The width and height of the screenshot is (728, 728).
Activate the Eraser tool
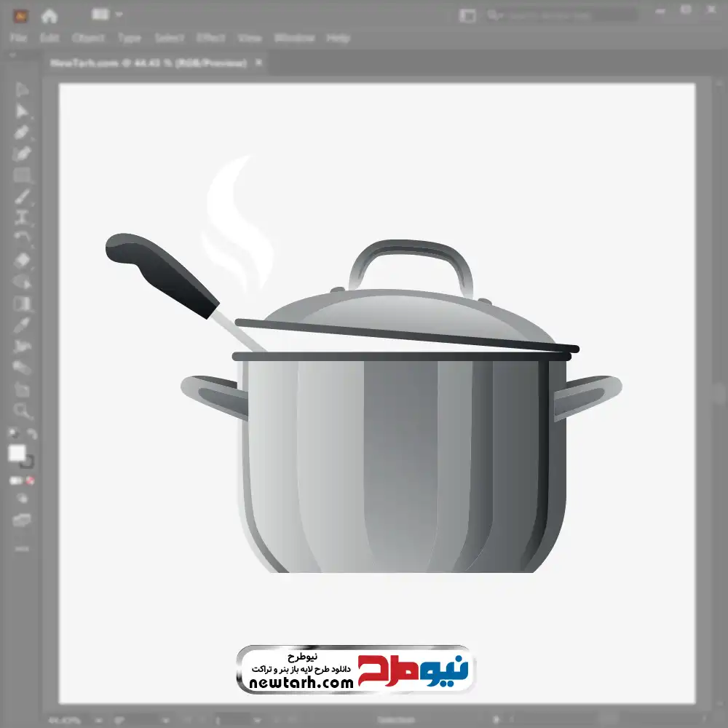tap(22, 261)
